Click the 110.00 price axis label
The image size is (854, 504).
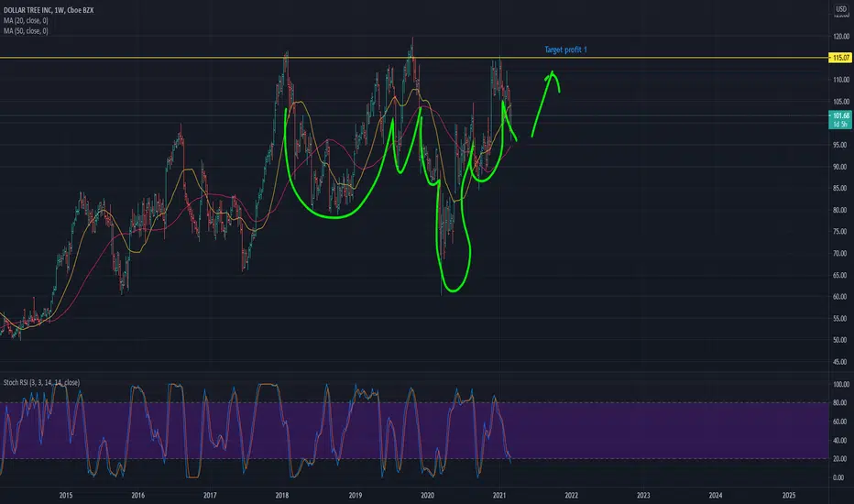coord(841,80)
